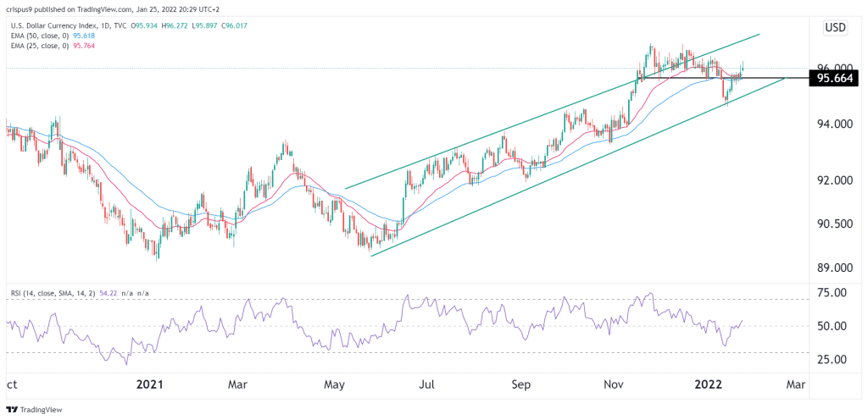Click the EMA 25 value 95.764
Viewport: 868px width, 420px height.
pos(84,47)
